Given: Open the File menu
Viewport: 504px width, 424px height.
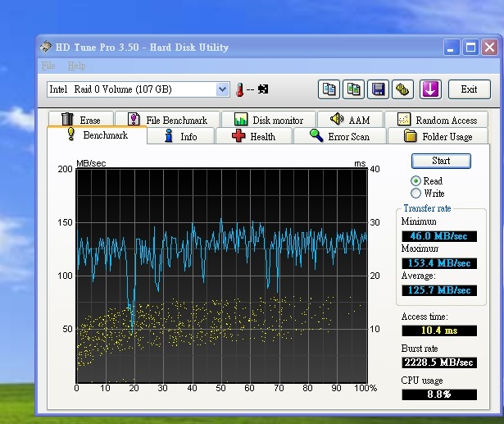Looking at the screenshot, I should point(48,66).
